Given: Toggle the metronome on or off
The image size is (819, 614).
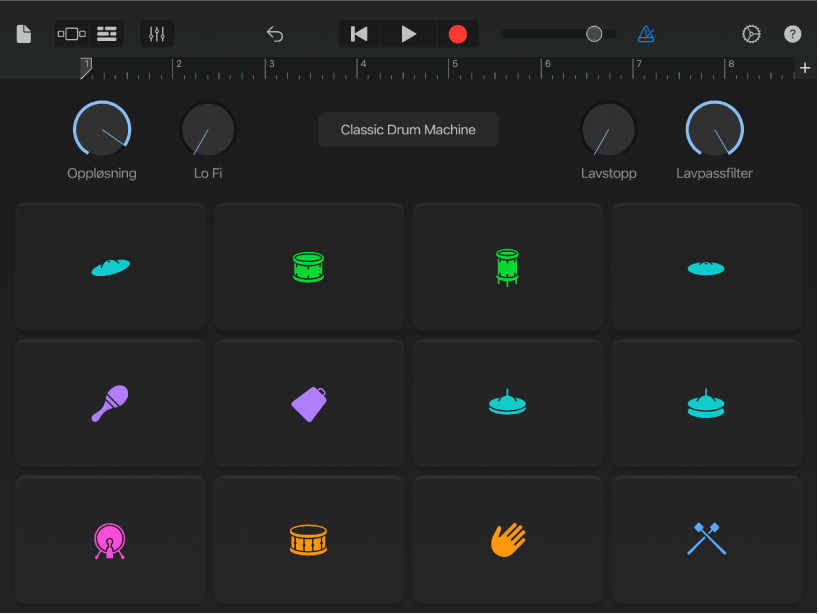Looking at the screenshot, I should (x=646, y=34).
